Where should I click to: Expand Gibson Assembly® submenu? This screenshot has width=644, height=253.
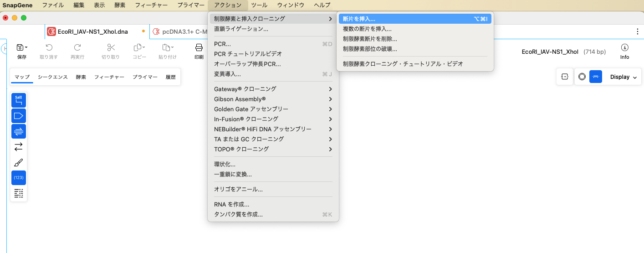point(273,99)
